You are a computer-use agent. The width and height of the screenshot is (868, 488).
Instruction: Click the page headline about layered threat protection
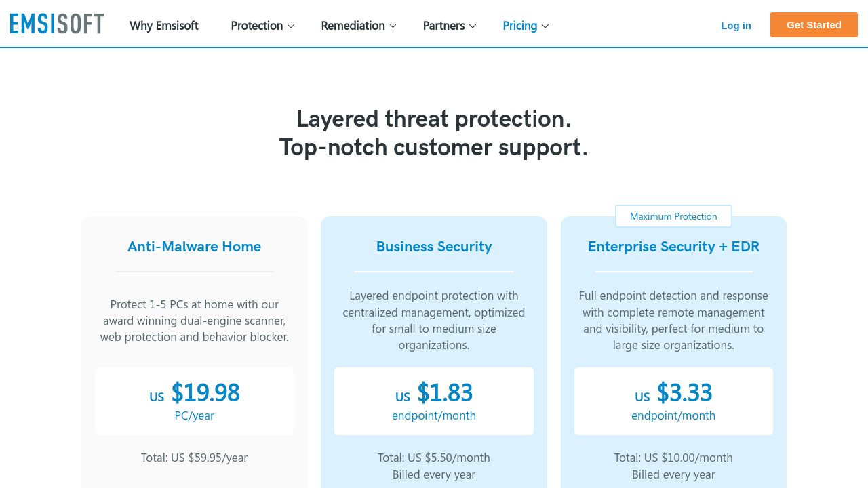434,133
